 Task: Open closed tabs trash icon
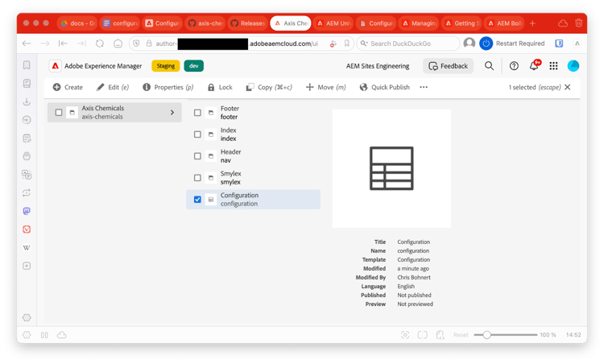(x=578, y=23)
